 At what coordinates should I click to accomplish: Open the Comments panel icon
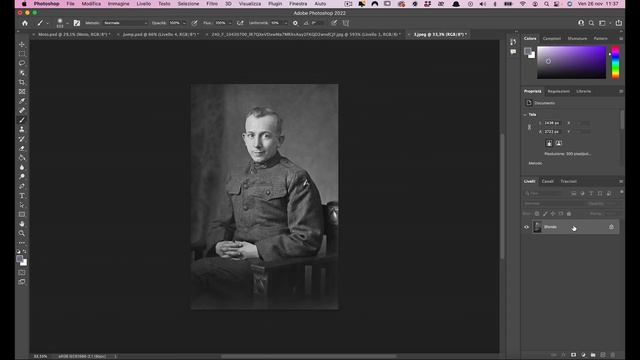513,52
